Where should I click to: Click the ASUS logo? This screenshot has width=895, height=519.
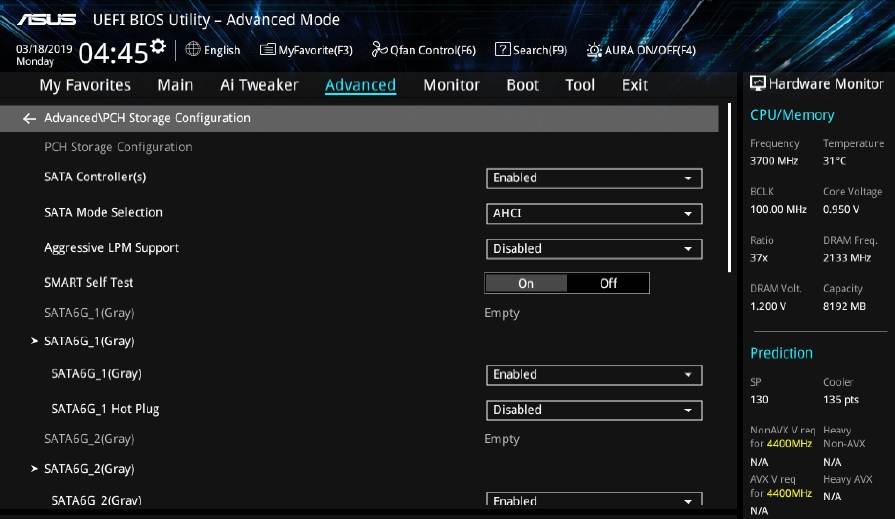point(47,20)
